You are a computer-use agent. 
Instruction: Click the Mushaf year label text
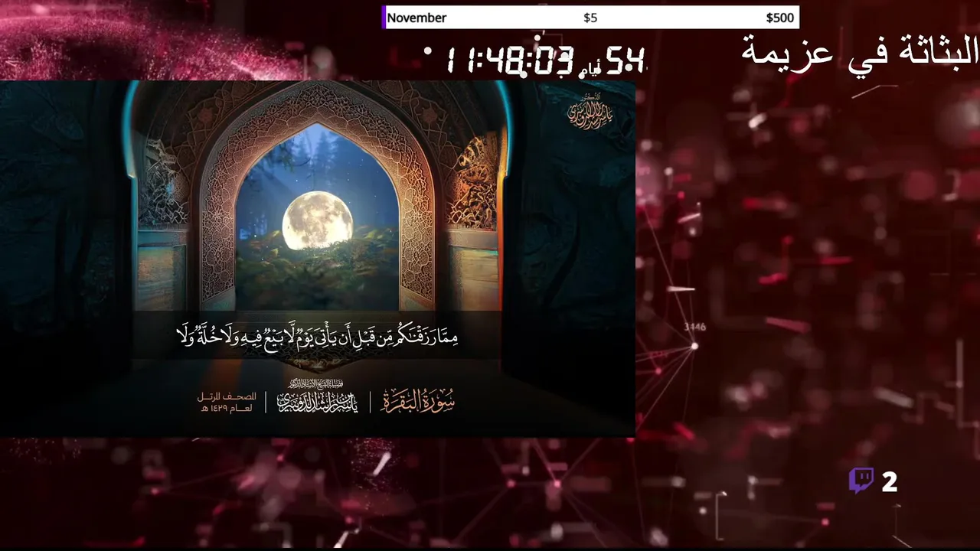(227, 403)
